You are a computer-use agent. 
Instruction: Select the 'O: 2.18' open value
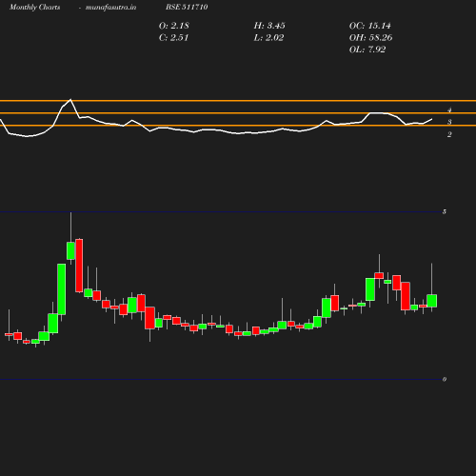coord(174,26)
